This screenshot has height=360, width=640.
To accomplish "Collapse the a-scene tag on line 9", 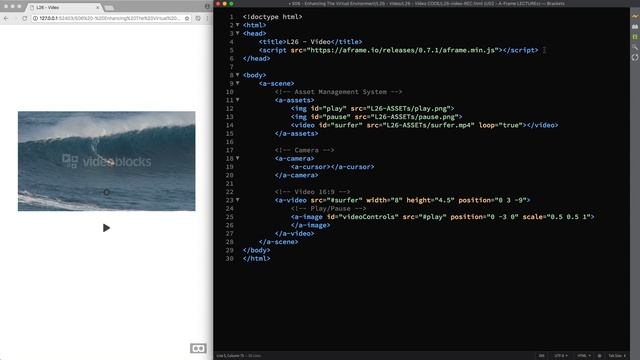I will (238, 83).
